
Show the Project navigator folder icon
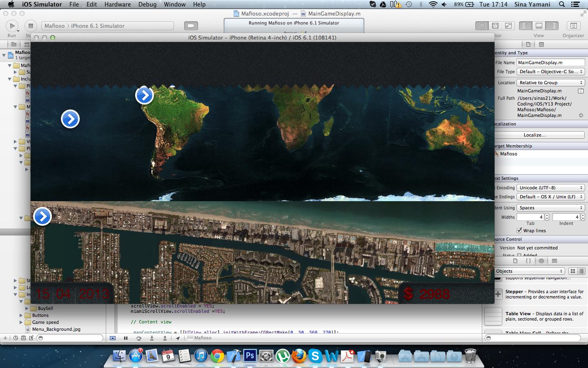point(13,44)
